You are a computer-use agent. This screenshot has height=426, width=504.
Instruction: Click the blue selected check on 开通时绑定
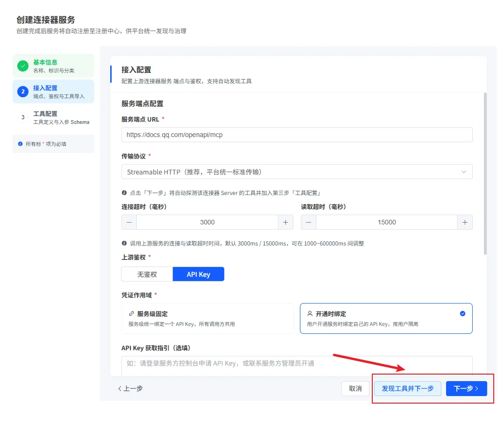(x=462, y=314)
